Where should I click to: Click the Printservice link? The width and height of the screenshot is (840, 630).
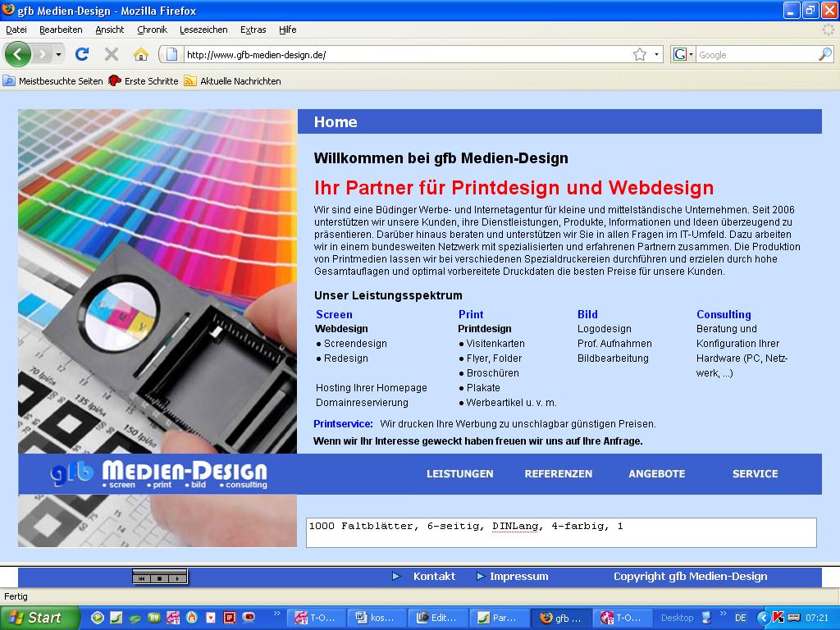(x=343, y=424)
